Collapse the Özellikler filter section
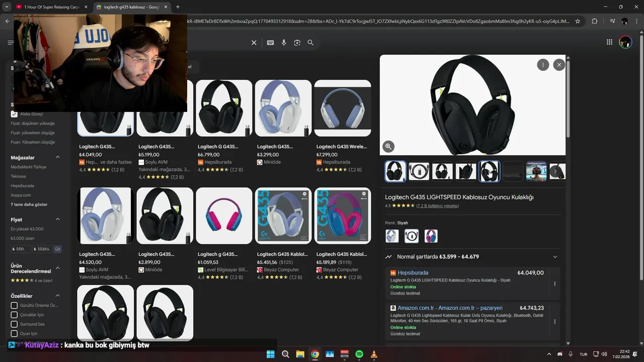The height and width of the screenshot is (362, 644). (x=57, y=296)
